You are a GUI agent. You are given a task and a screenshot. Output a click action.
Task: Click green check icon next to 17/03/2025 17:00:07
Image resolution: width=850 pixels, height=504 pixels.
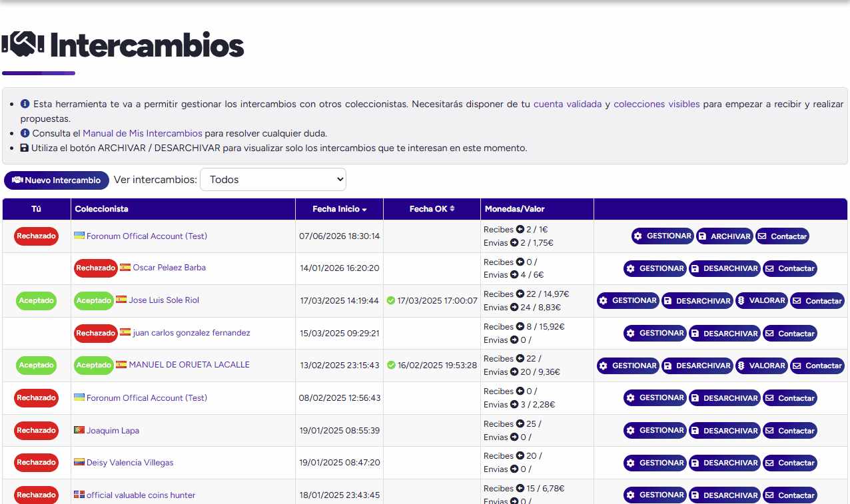(391, 301)
